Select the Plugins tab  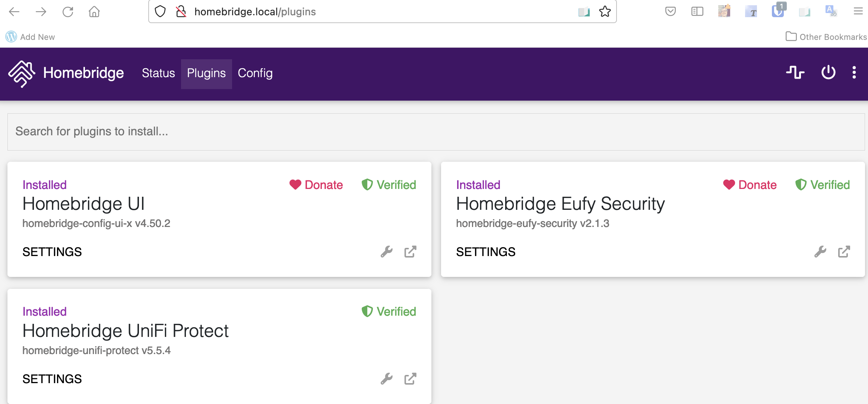tap(206, 73)
